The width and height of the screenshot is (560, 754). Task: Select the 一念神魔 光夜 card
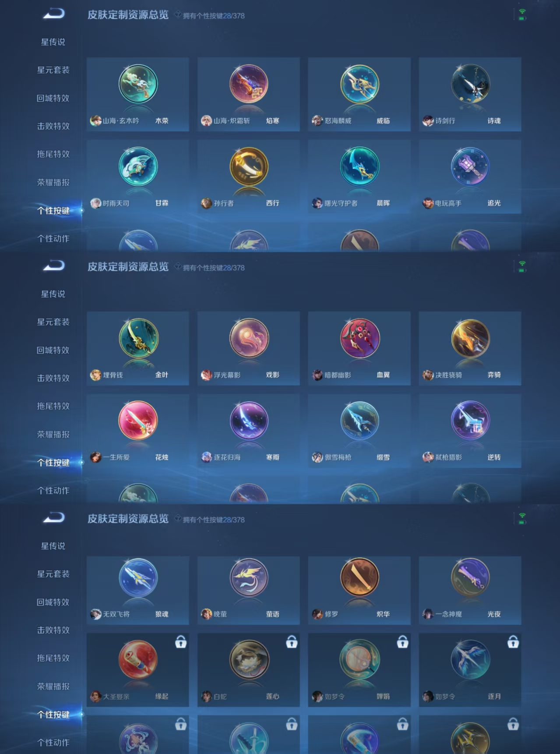coord(470,590)
